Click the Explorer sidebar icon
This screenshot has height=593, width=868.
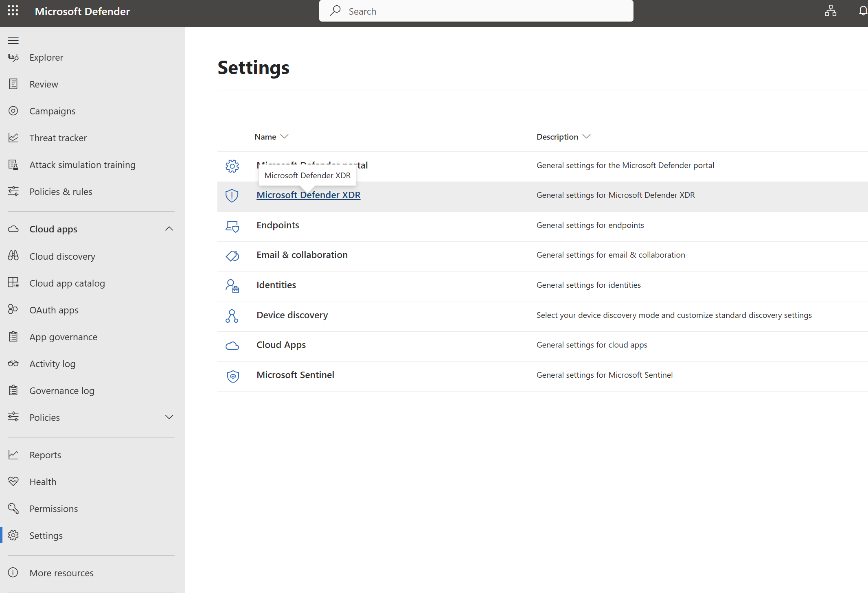point(13,57)
